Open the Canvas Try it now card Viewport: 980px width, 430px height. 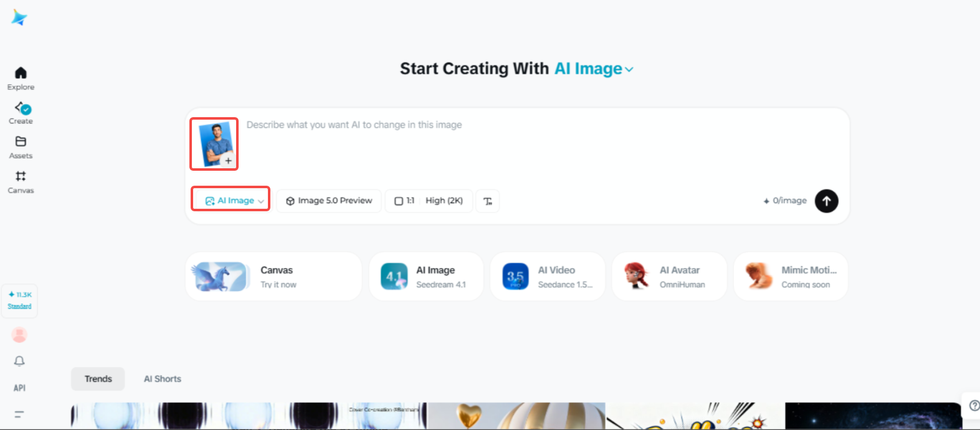pyautogui.click(x=274, y=277)
